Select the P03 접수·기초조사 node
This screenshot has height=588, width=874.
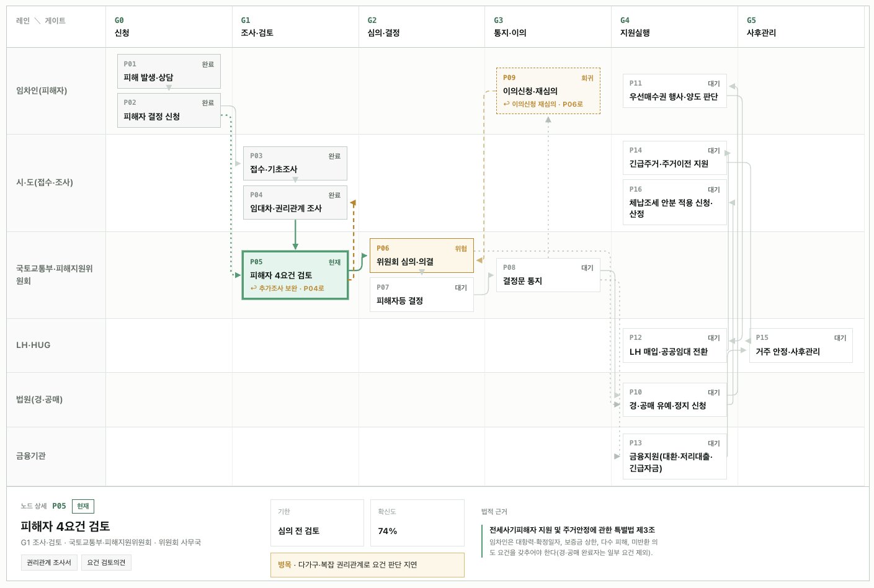point(295,163)
